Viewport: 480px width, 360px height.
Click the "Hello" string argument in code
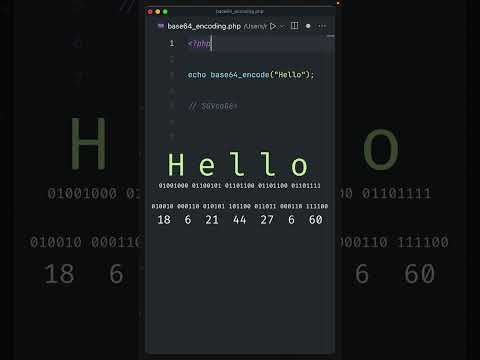coord(290,75)
